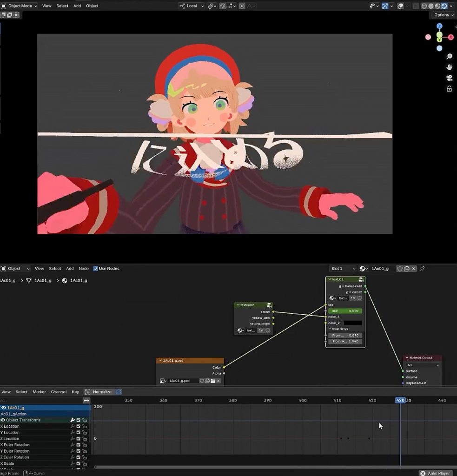
Task: Unlink the 1Ac01_g material with X icon
Action: click(414, 269)
